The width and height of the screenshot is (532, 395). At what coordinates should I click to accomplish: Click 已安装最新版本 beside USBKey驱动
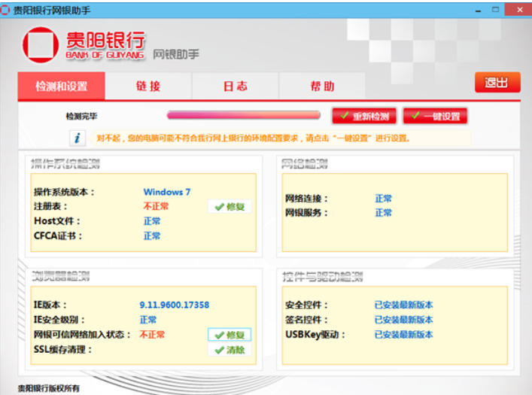[x=404, y=335]
